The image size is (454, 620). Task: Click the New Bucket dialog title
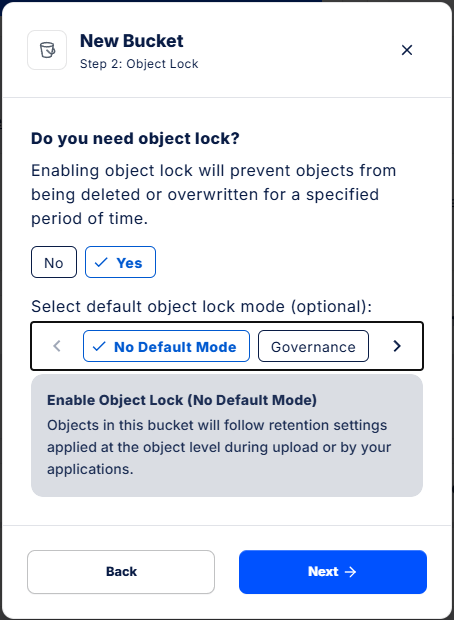(x=132, y=41)
